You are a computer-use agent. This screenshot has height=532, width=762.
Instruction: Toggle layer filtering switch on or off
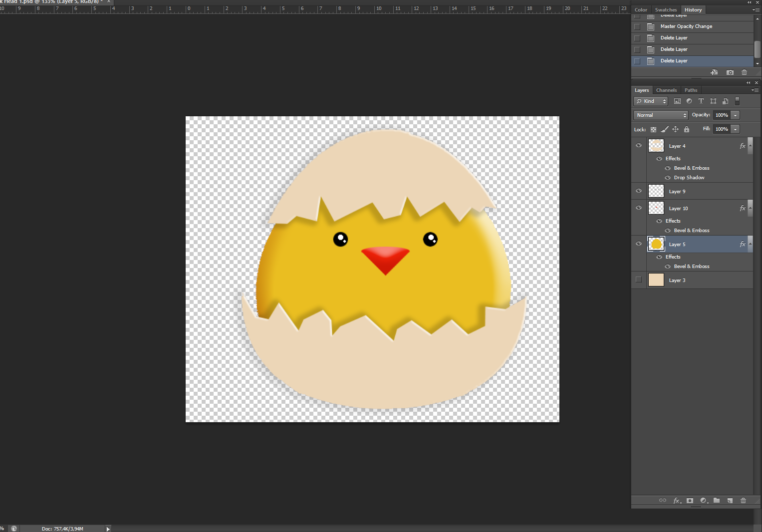pos(737,101)
